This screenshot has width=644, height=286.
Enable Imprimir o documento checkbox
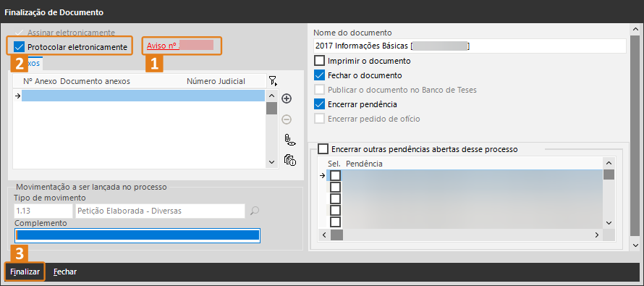click(x=319, y=61)
